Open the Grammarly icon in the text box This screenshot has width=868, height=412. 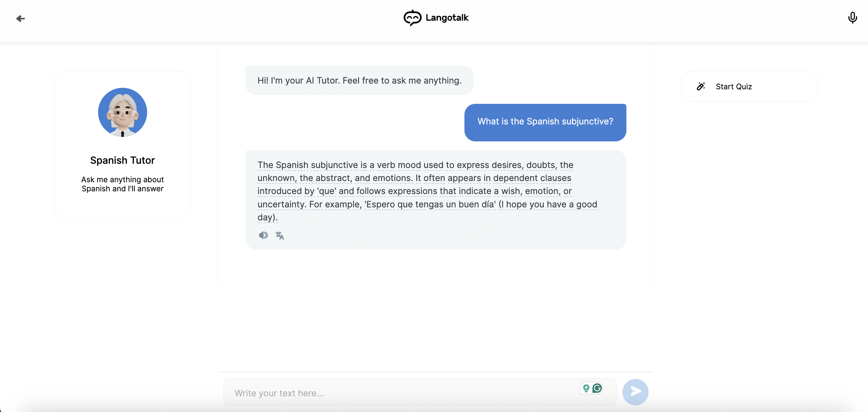coord(597,388)
